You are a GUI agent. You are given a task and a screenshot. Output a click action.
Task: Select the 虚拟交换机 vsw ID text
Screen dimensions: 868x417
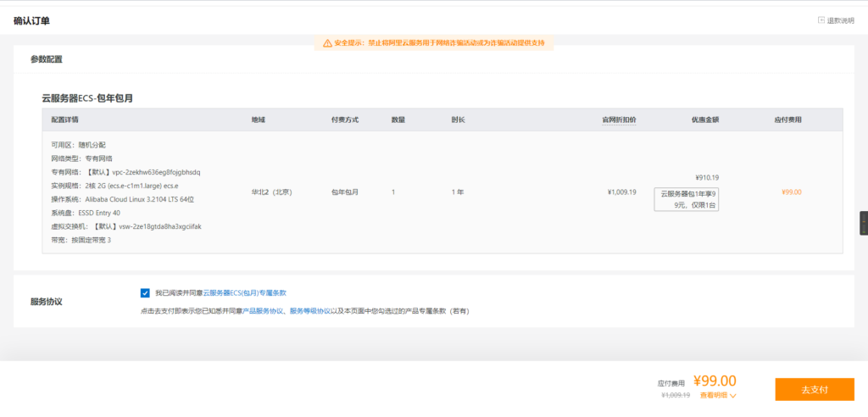159,226
